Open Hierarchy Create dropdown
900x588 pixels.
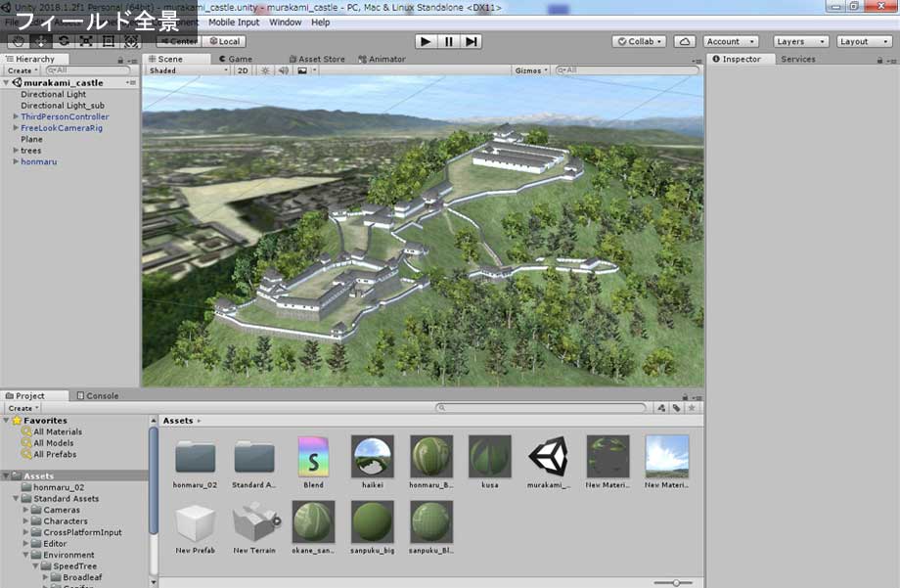pos(22,70)
